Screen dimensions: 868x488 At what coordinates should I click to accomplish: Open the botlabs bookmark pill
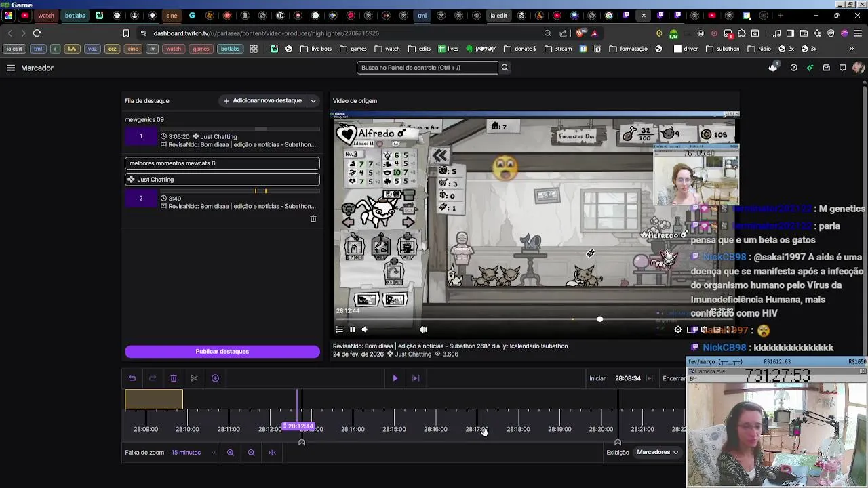230,49
